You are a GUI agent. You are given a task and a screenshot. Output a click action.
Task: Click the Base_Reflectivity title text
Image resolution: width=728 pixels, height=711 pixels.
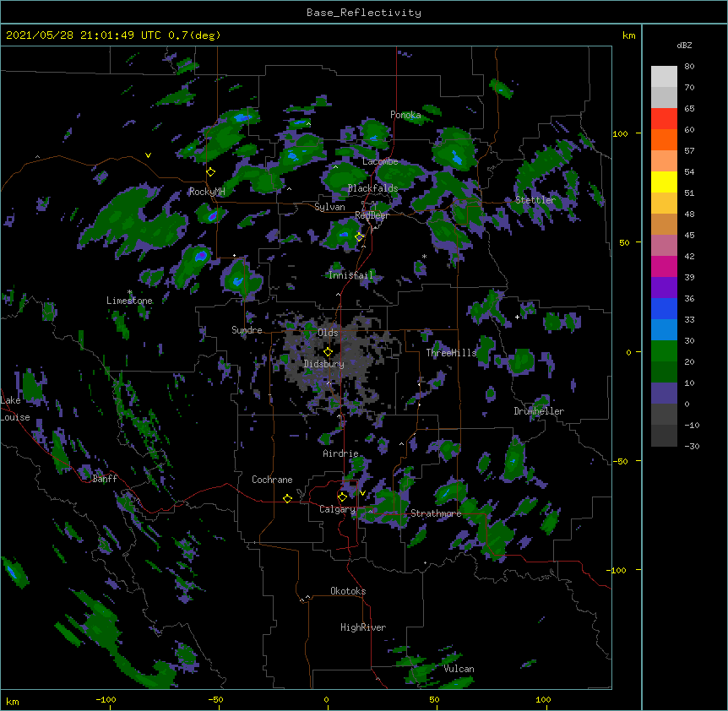coord(364,13)
